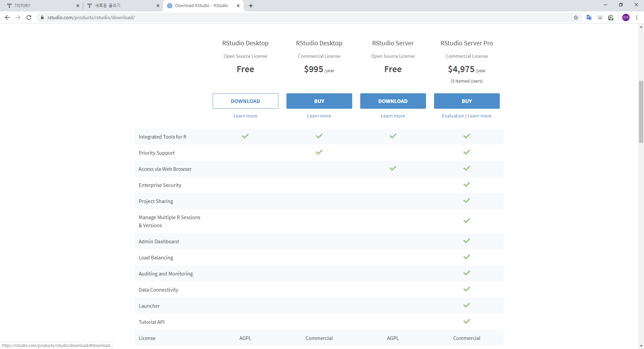Click the media control extension icon

coord(600,17)
